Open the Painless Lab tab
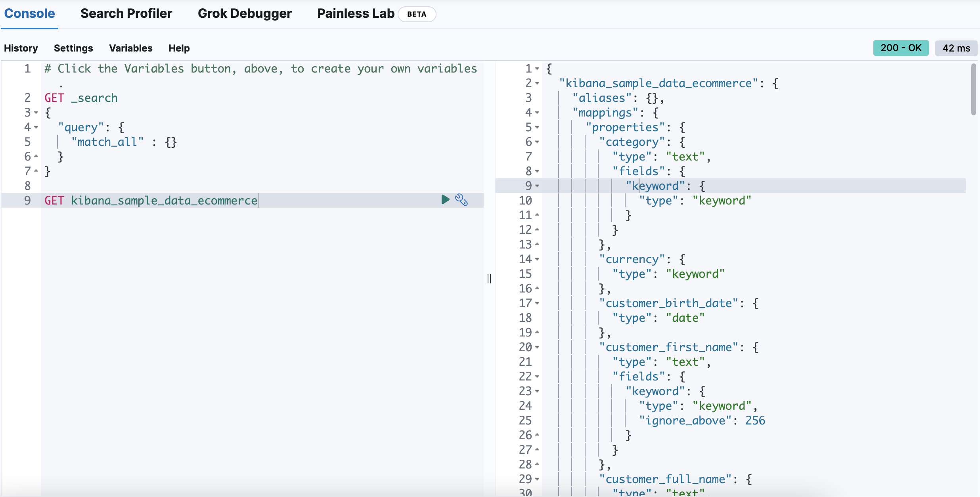Viewport: 980px width, 497px height. click(x=356, y=13)
